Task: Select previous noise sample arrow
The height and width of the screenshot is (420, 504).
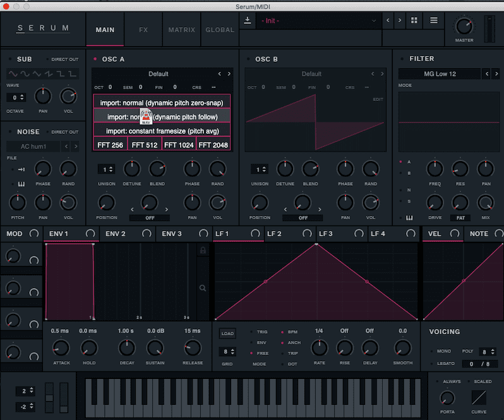Action: [66, 147]
